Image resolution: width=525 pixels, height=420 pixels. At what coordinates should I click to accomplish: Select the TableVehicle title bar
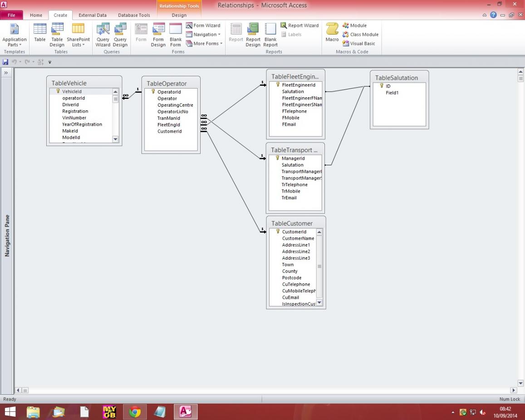84,83
